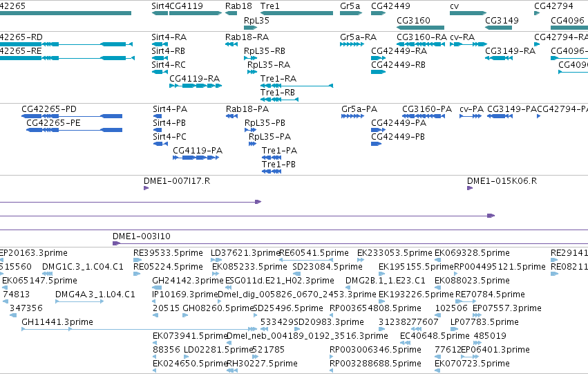Open the RpL35 gene feature

pos(251,28)
